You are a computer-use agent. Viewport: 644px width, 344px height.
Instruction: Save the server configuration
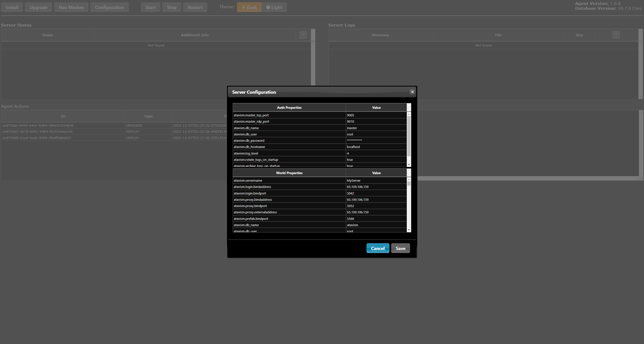400,248
